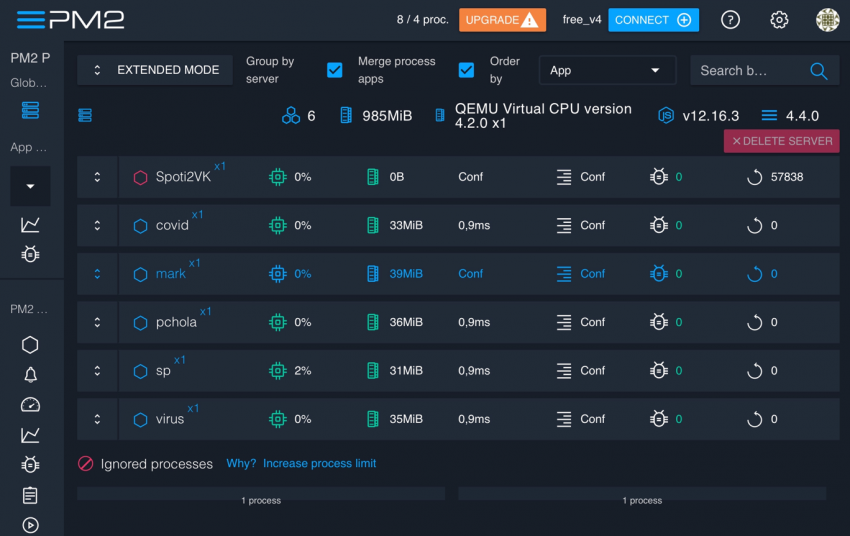Image resolution: width=850 pixels, height=536 pixels.
Task: Open the Order by App dropdown
Action: pyautogui.click(x=607, y=70)
